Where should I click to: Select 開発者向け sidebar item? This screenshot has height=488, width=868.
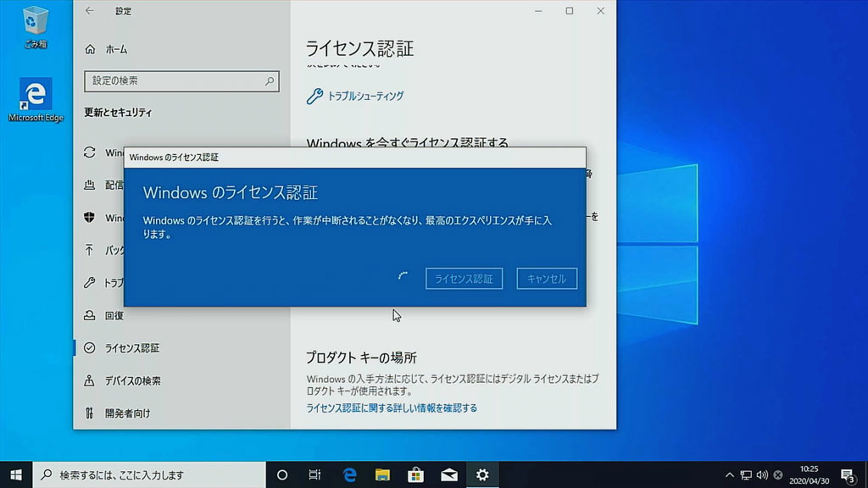pyautogui.click(x=127, y=413)
